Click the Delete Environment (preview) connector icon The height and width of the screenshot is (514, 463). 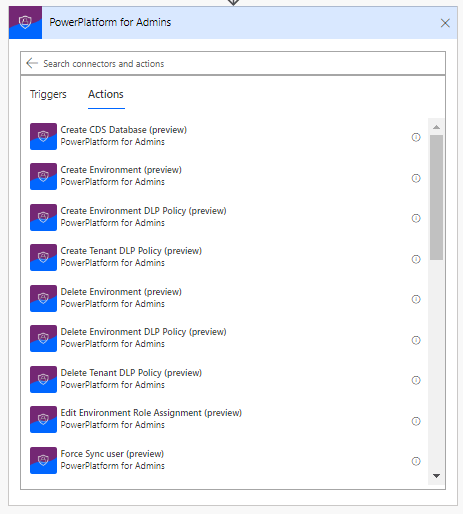[x=43, y=298]
